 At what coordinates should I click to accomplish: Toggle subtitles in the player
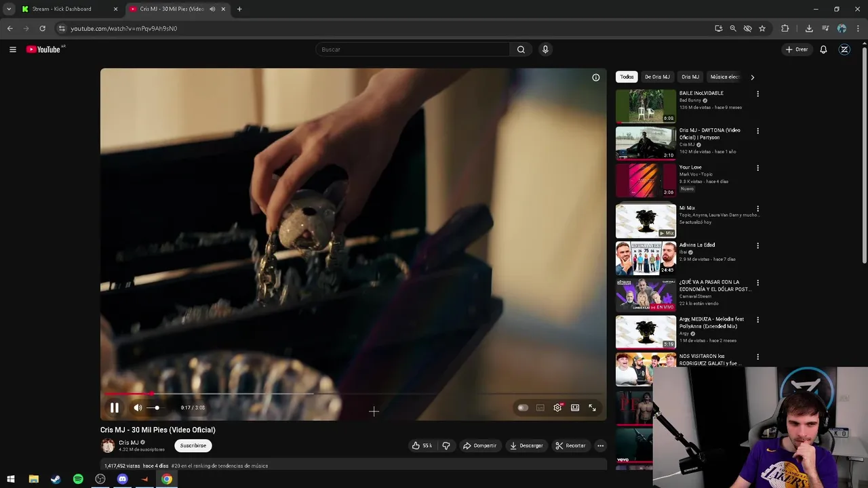click(540, 407)
